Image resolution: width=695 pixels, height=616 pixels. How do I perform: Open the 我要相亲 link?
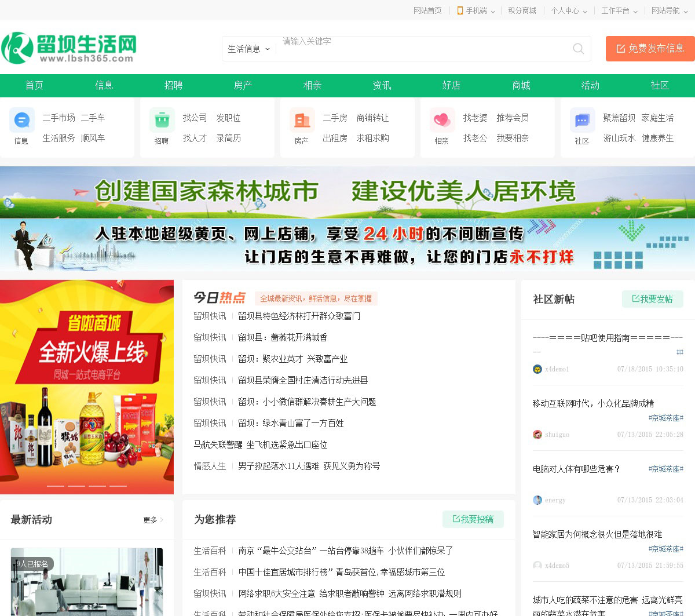click(513, 138)
